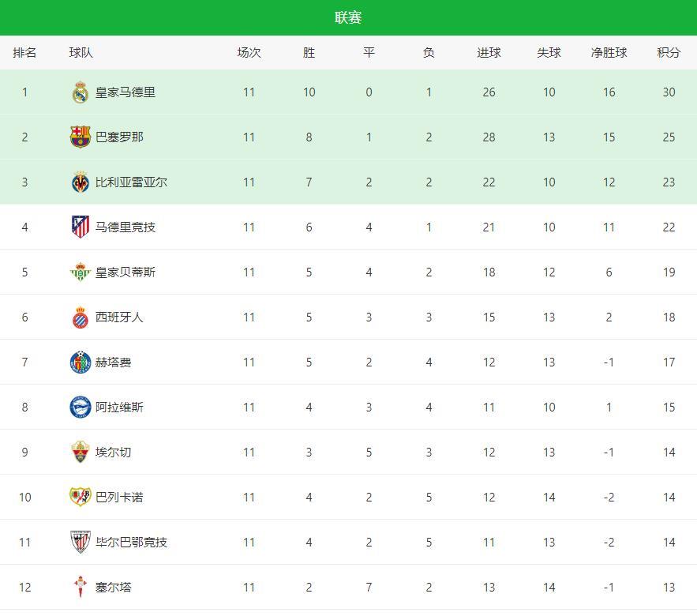Click the 积分 column header
Viewport: 697px width, 616px height.
point(669,53)
